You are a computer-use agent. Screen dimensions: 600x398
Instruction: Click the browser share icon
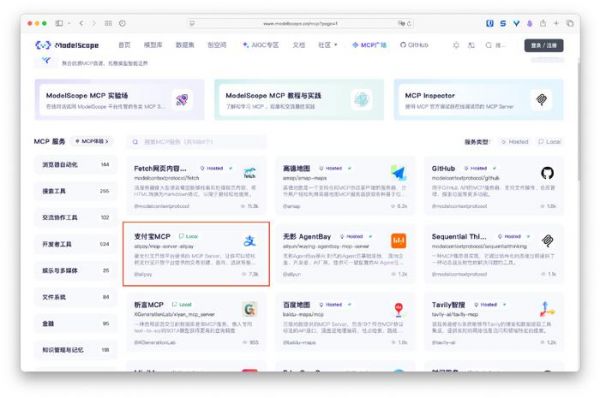(x=543, y=23)
